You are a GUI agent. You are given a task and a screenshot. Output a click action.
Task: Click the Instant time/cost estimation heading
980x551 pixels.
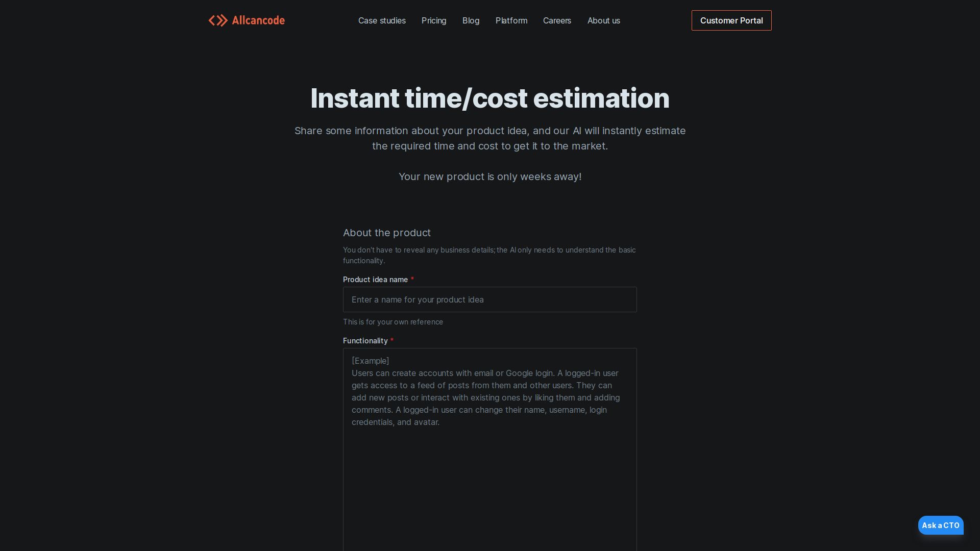tap(490, 98)
